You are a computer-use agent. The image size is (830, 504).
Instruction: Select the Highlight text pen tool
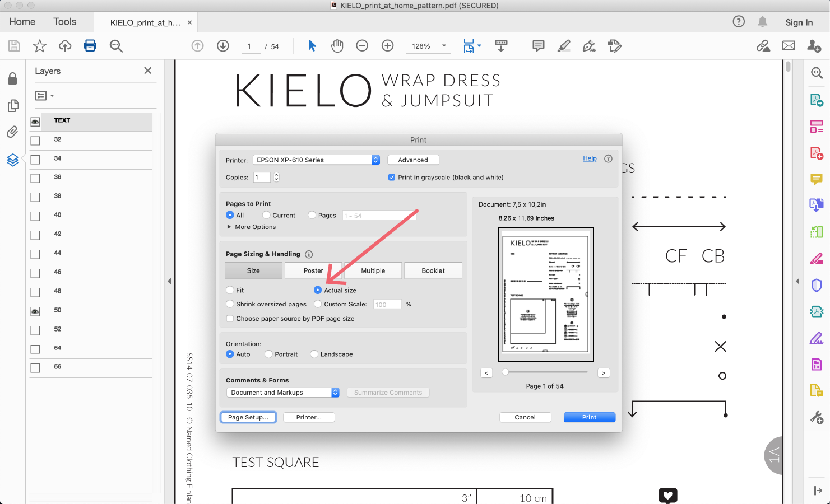pyautogui.click(x=564, y=46)
